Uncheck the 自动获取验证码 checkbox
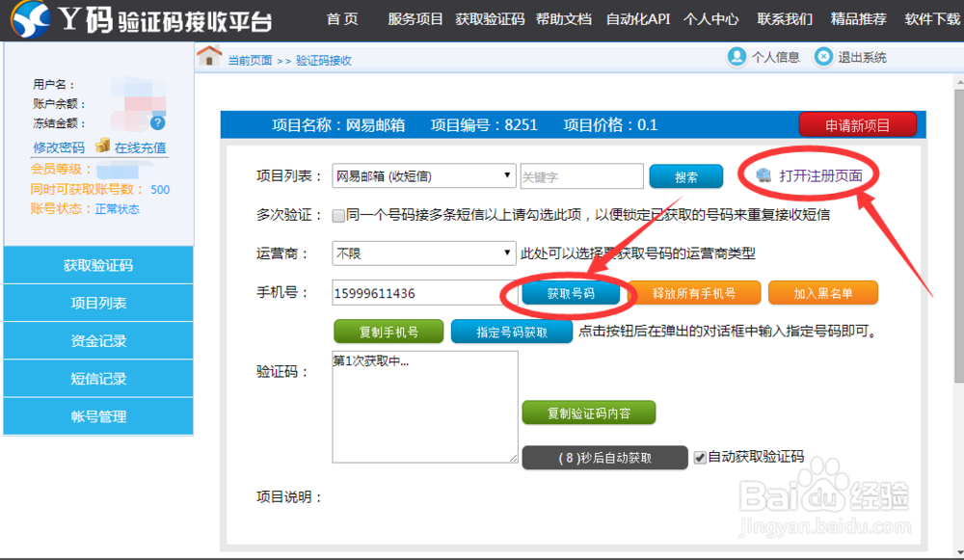This screenshot has width=964, height=560. (x=700, y=458)
